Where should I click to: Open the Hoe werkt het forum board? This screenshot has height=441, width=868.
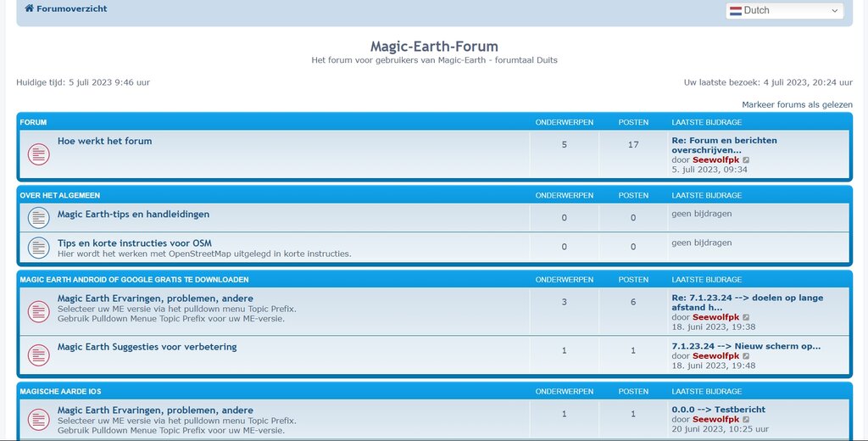(104, 141)
